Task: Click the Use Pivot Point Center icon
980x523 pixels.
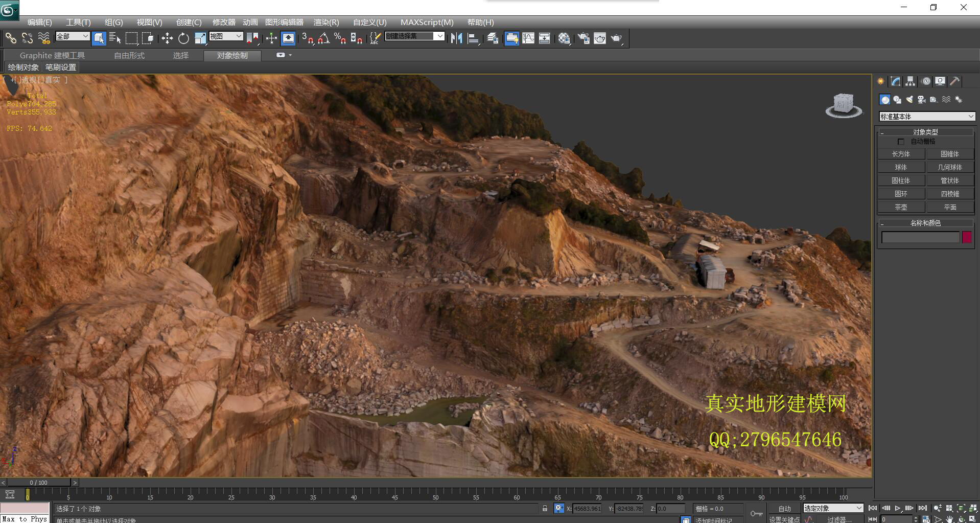Action: 253,38
